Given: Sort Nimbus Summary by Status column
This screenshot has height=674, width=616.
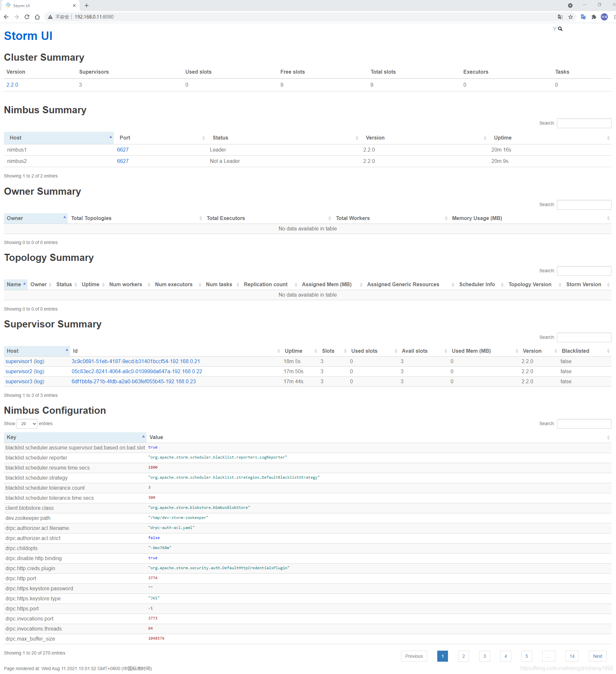Looking at the screenshot, I should 284,138.
